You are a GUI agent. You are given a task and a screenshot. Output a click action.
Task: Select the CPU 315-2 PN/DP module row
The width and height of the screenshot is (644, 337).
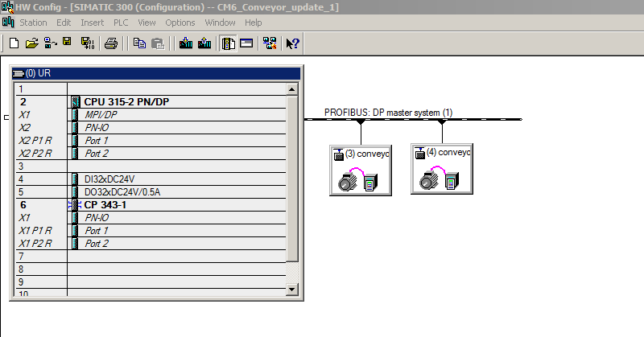pos(151,102)
